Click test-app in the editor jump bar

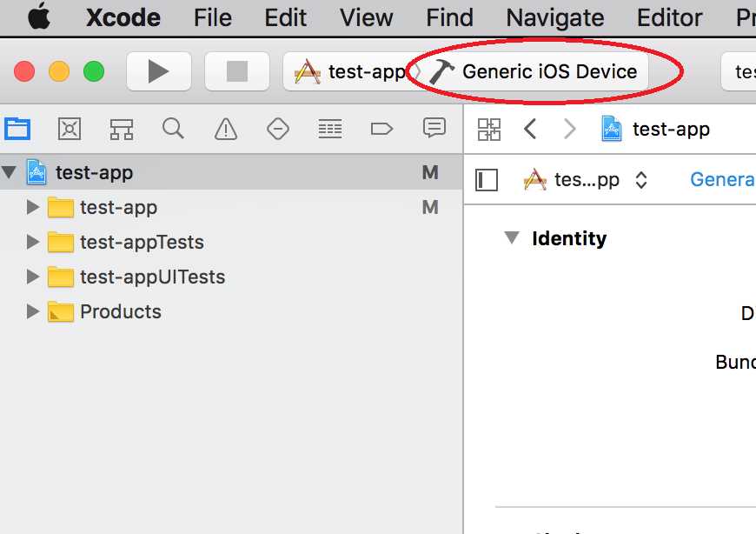coord(671,130)
